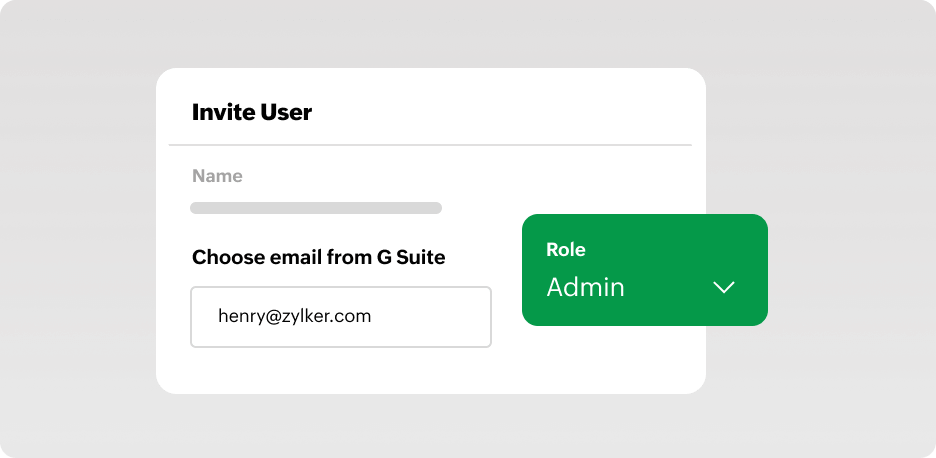This screenshot has height=458, width=936.
Task: Focus the gray Name input bar
Action: 316,208
